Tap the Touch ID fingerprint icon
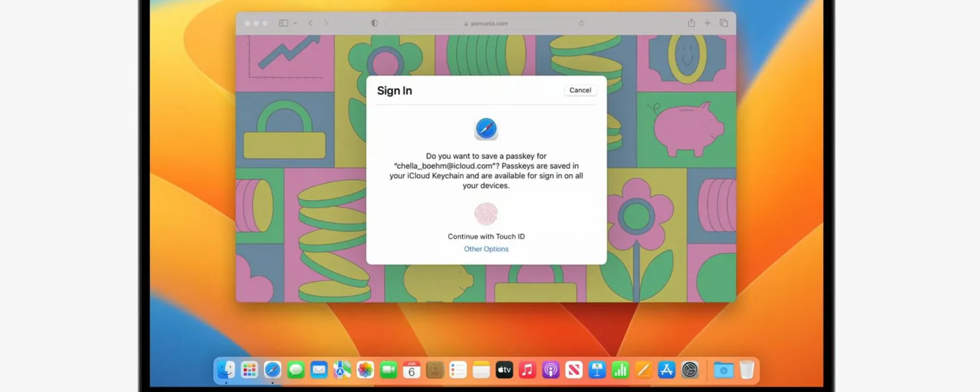The image size is (980, 392). coord(486,214)
